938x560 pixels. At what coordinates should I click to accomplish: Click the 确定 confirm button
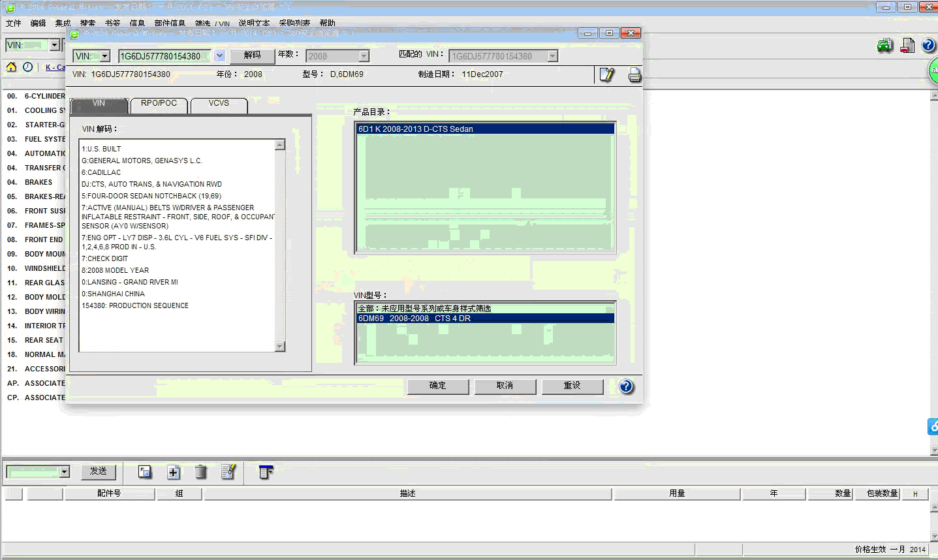coord(438,386)
